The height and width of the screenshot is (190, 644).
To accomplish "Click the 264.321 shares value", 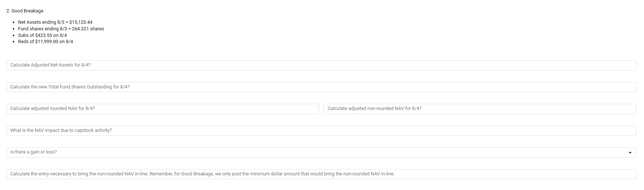I will coord(88,29).
